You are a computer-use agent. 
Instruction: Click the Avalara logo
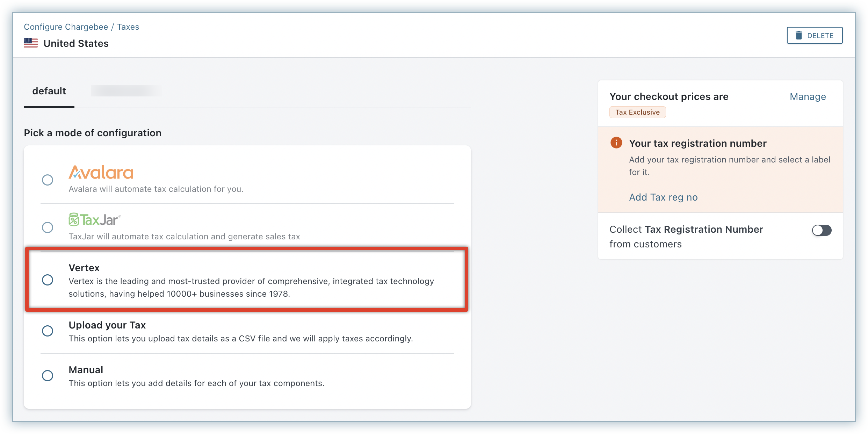click(x=101, y=172)
